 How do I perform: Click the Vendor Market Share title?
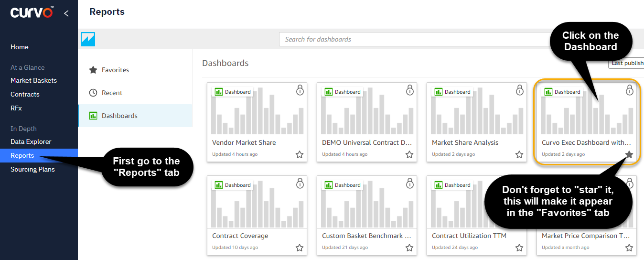[244, 142]
